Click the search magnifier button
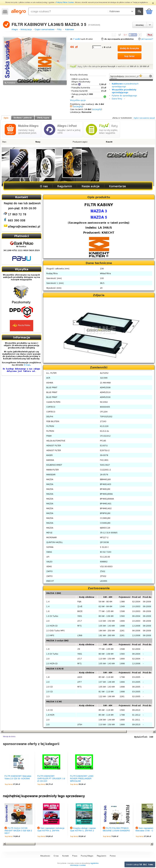The width and height of the screenshot is (156, 868). click(139, 11)
